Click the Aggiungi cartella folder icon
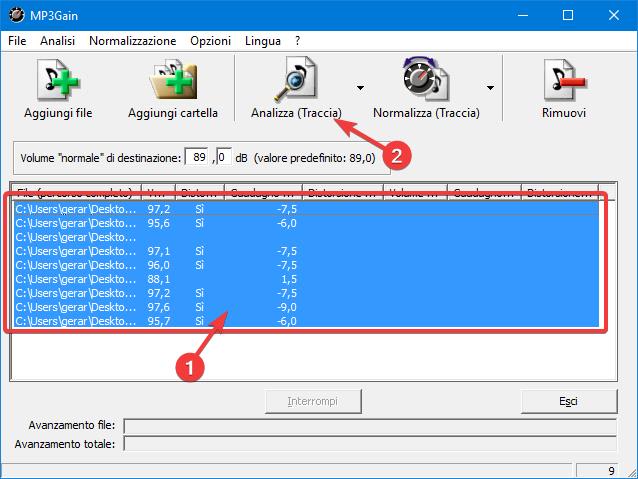 [173, 80]
